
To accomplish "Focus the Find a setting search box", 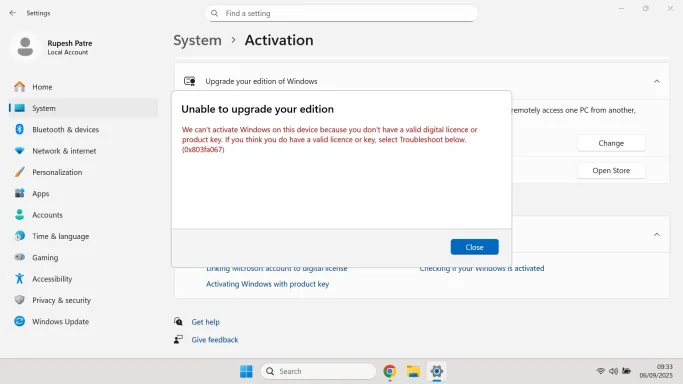I will coord(341,13).
